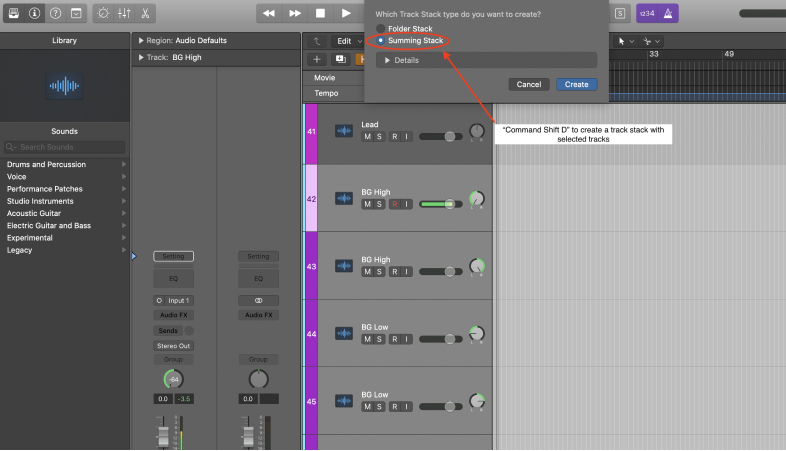Screen dimensions: 786x451
Task: Open Quick Help question mark button
Action: 56,14
